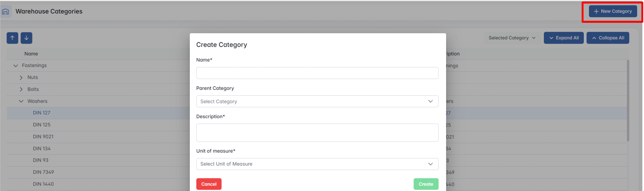Open the Parent Category dropdown

317,101
